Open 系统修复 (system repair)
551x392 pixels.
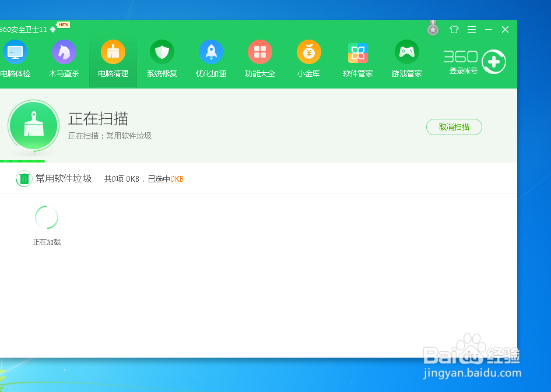tap(162, 58)
